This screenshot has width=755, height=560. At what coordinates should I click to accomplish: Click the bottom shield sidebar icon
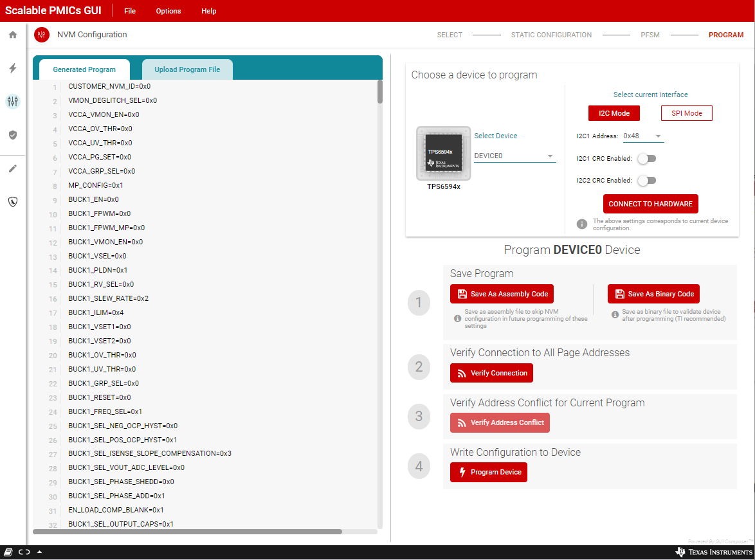point(13,202)
